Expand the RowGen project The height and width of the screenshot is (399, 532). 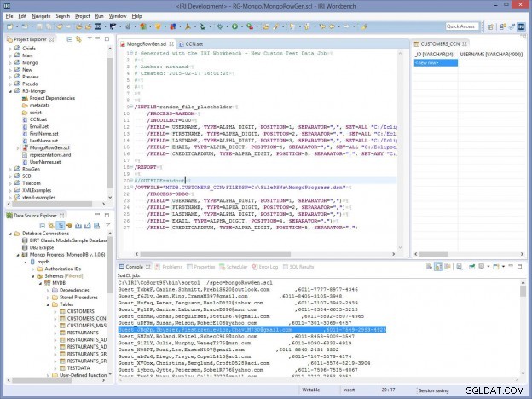coord(10,169)
